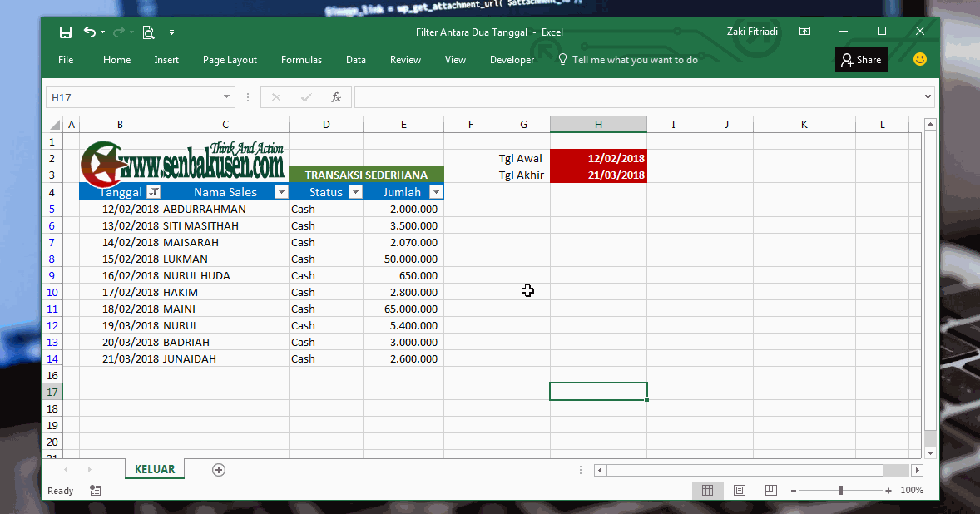Click the Share button

click(x=861, y=59)
